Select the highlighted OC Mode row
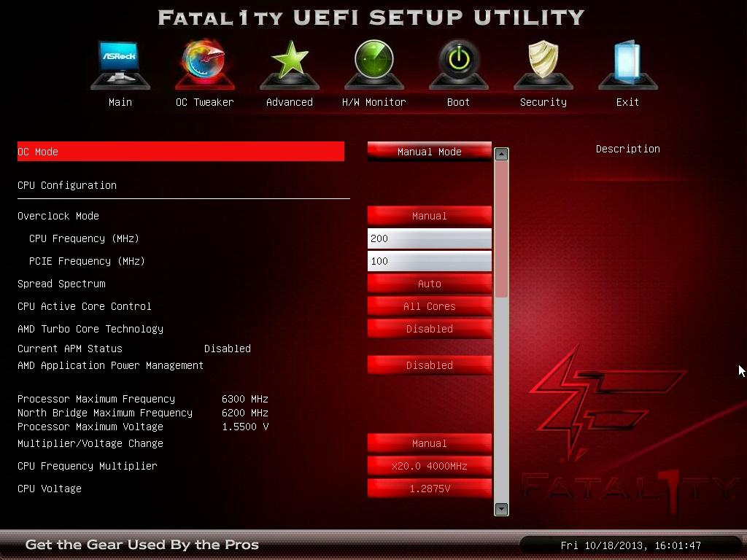Screen dimensions: 747x560 pos(181,152)
